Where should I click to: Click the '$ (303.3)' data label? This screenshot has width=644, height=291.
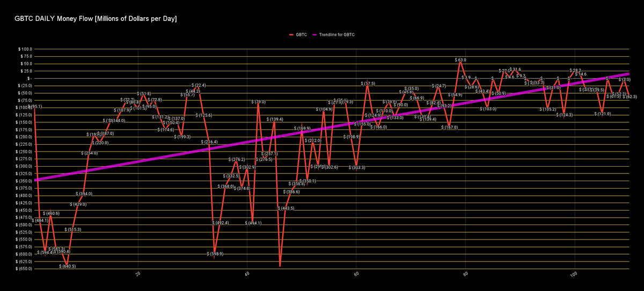pos(357,167)
